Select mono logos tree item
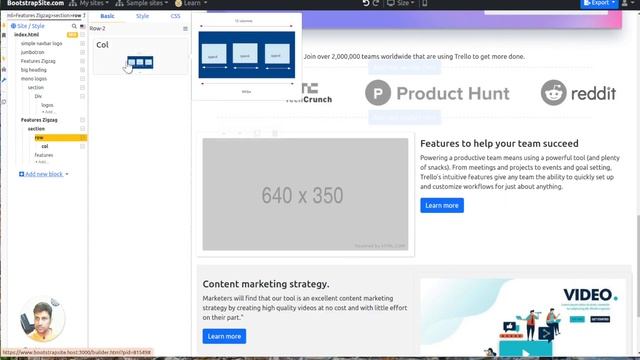Viewport: 640px width, 360px height. (x=34, y=79)
